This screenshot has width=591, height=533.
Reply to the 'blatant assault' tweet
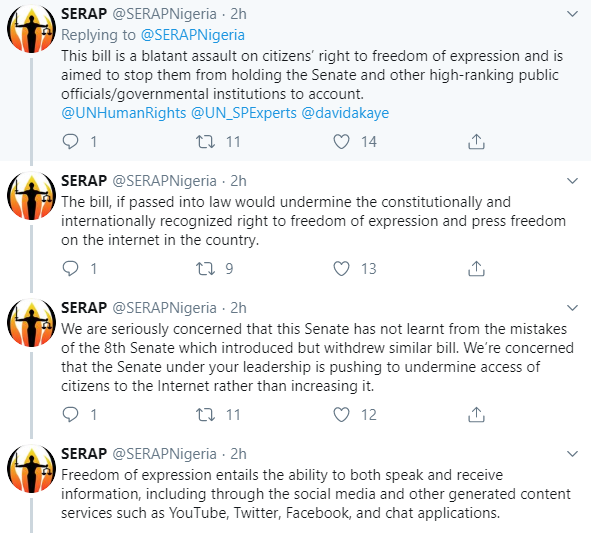70,142
